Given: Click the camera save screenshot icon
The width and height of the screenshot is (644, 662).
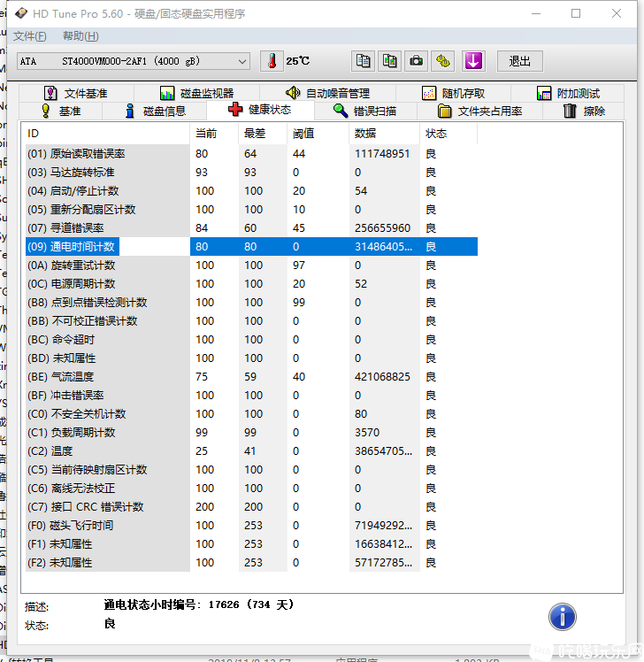Looking at the screenshot, I should tap(416, 61).
